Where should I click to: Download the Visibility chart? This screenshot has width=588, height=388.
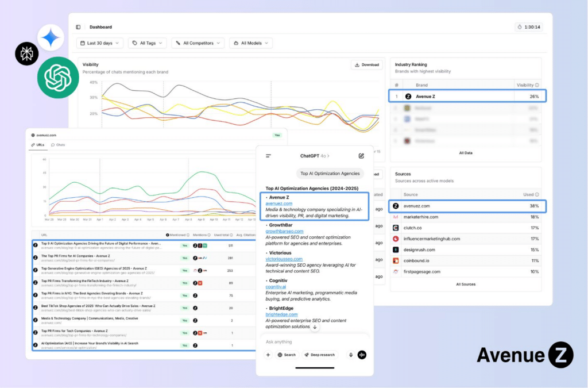pyautogui.click(x=367, y=64)
